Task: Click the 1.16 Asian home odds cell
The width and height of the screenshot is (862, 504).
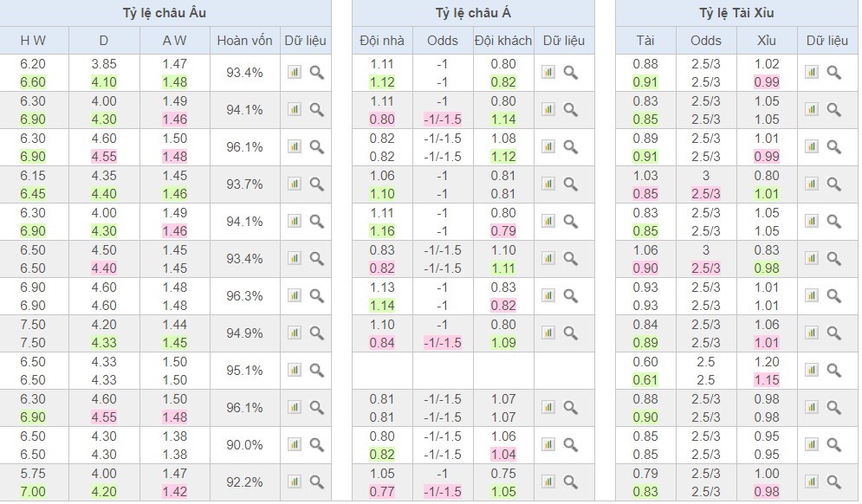Action: [x=382, y=231]
